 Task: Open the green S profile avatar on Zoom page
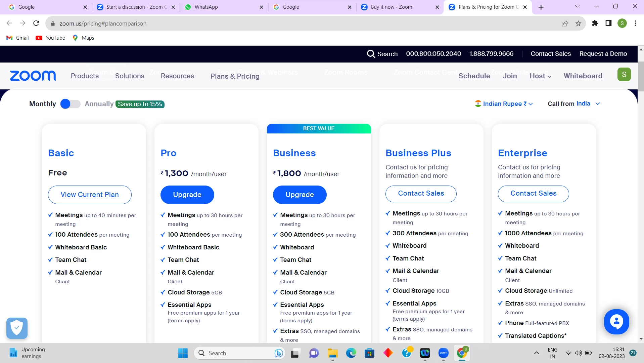624,74
